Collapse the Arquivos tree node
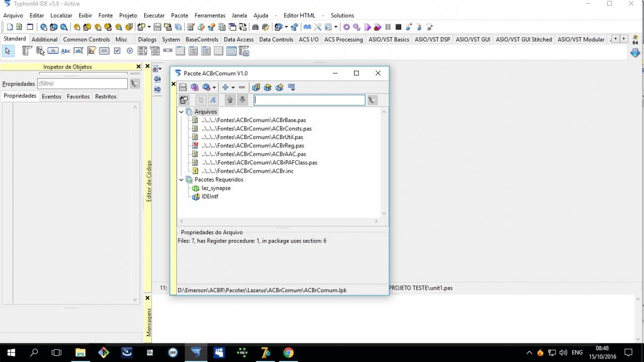The height and width of the screenshot is (362, 644). (181, 112)
